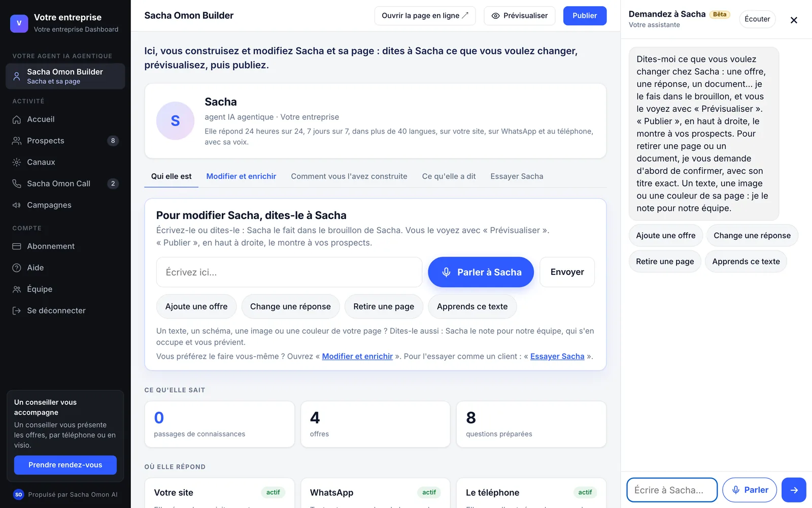
Task: Open Comment vous l'avez construite tab
Action: click(x=349, y=176)
